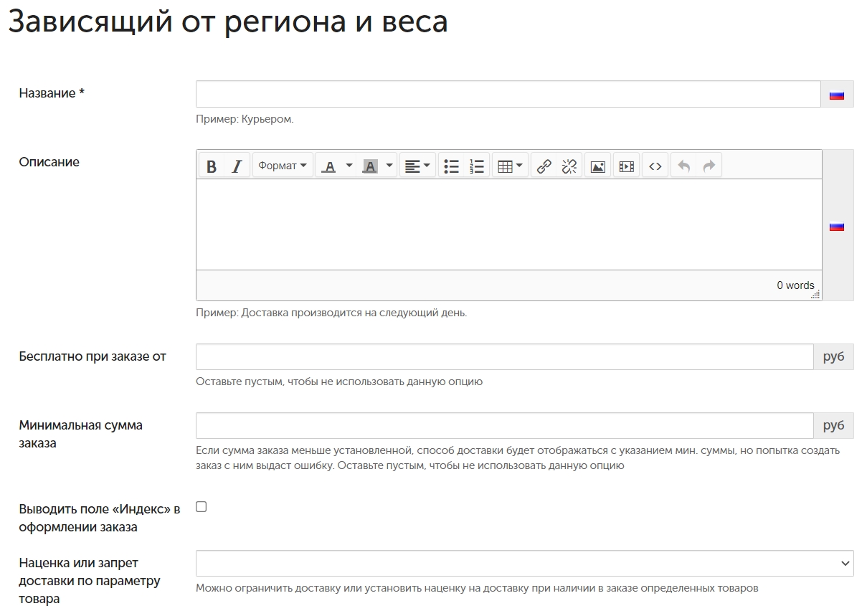This screenshot has width=867, height=616.
Task: Undo last edit in editor
Action: (684, 166)
